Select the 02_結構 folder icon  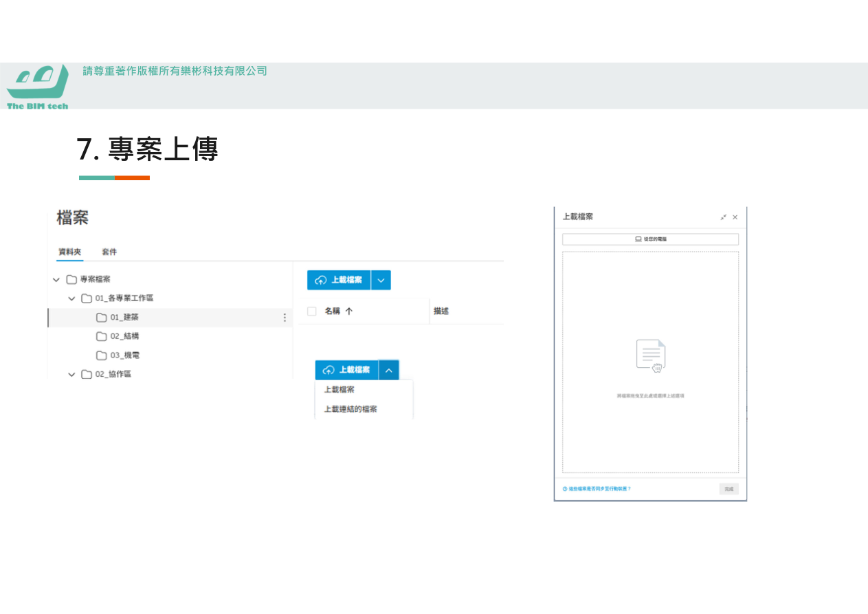(102, 336)
